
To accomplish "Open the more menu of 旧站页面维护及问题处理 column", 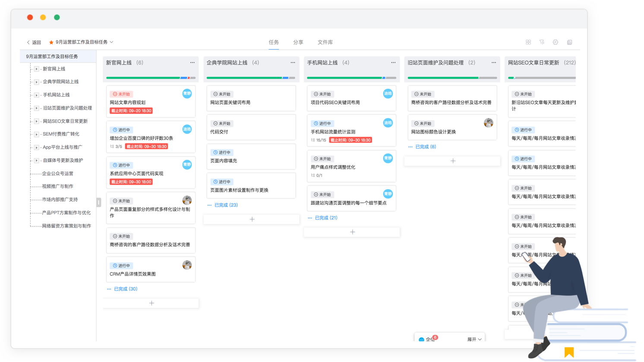I will 494,63.
